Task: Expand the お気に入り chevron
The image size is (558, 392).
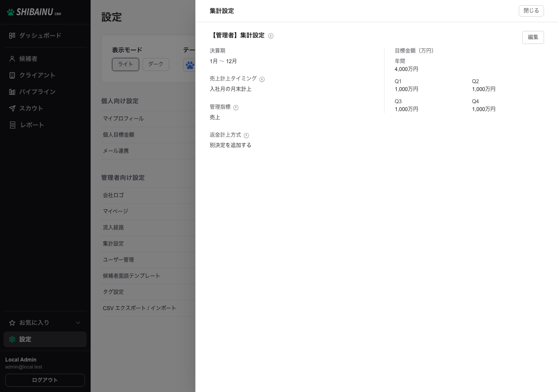Action: click(x=78, y=323)
